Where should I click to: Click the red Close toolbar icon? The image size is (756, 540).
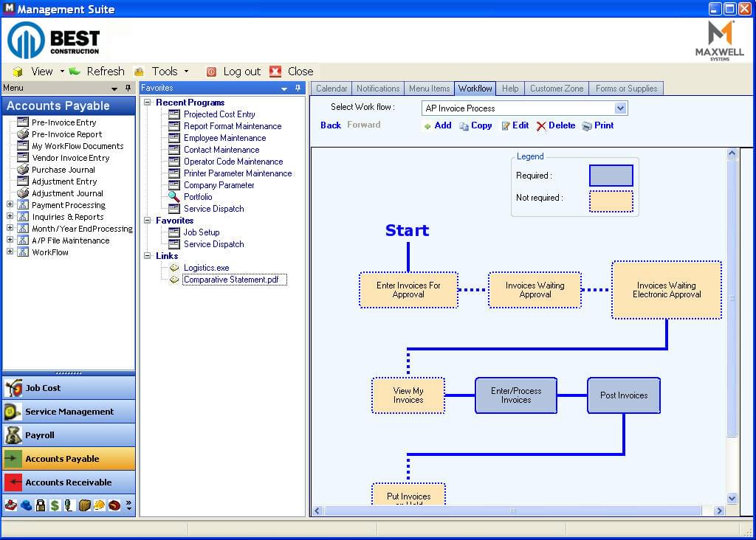(x=275, y=72)
